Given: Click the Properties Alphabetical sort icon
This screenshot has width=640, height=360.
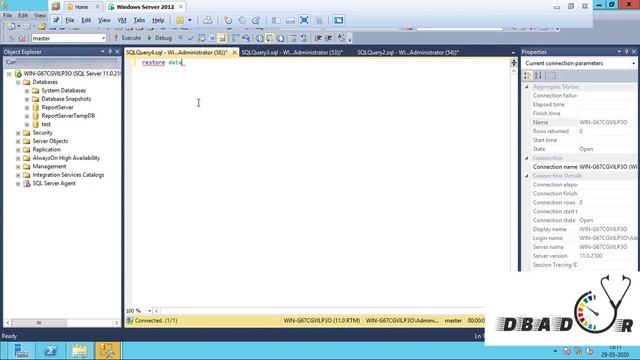Looking at the screenshot, I should point(538,76).
